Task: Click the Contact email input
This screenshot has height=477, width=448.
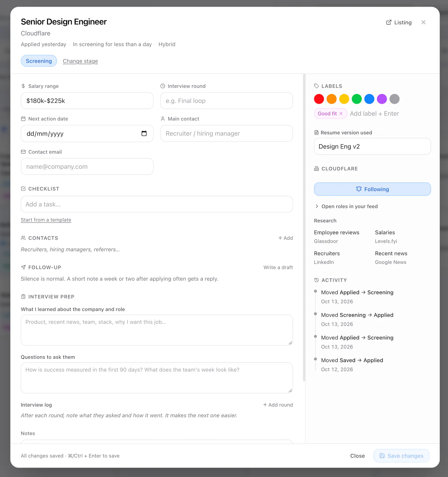Action: pyautogui.click(x=87, y=166)
